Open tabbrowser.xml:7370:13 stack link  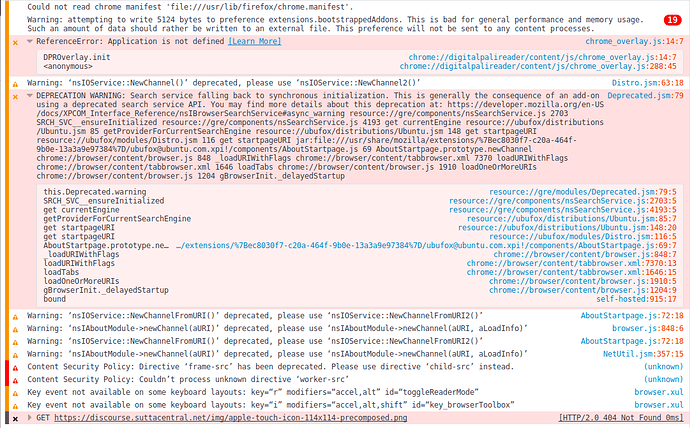(572, 263)
